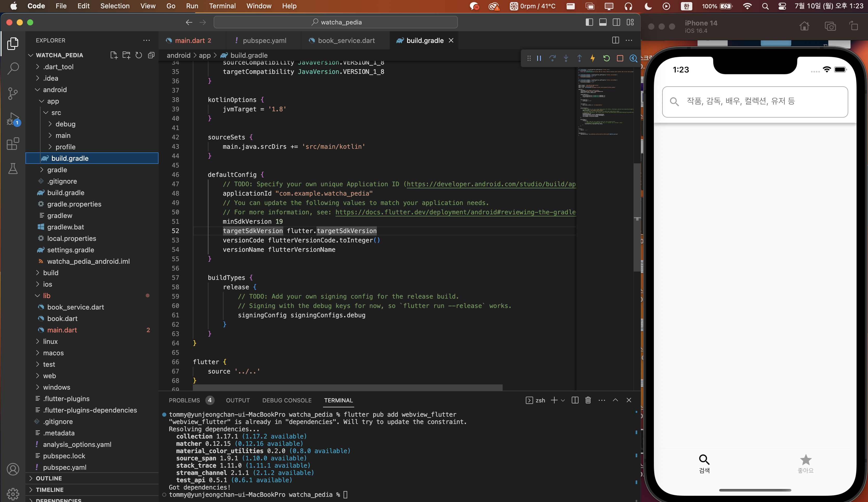
Task: Split the terminal panel
Action: point(575,400)
